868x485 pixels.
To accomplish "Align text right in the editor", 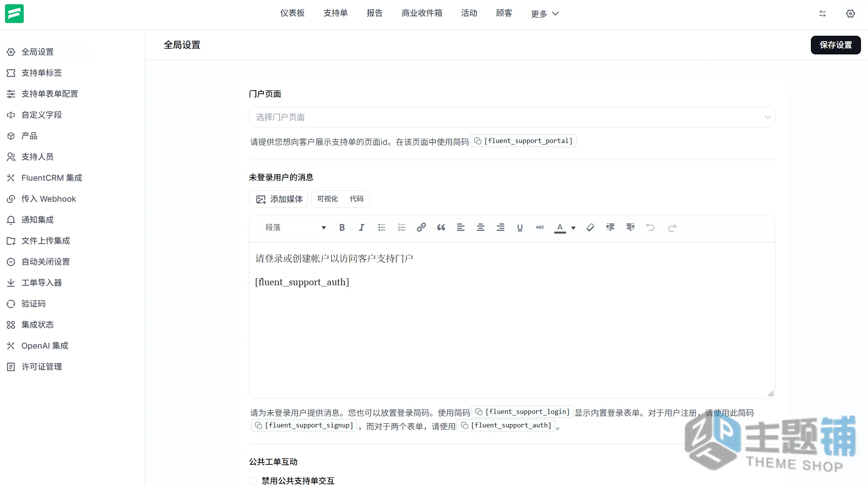I will pos(500,228).
